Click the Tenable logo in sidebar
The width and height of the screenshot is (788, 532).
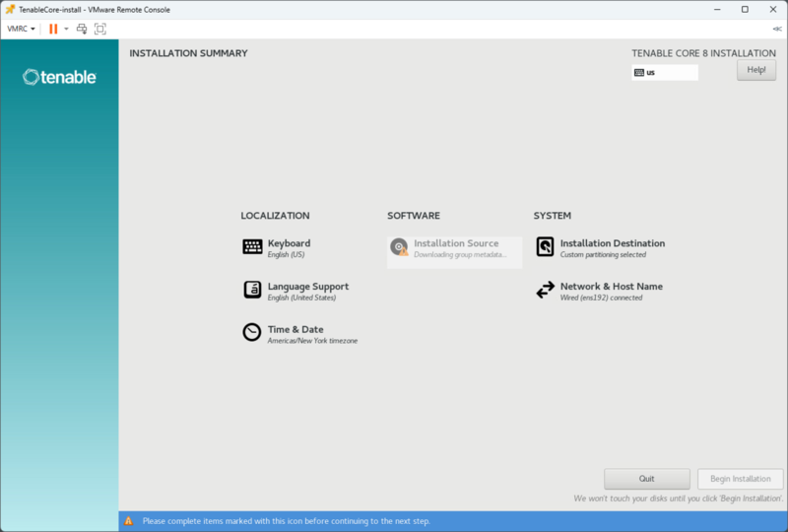(x=59, y=77)
